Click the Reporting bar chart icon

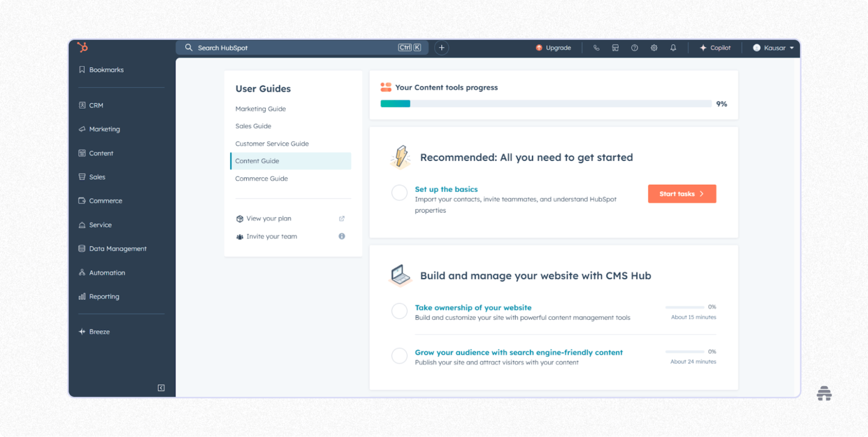(x=82, y=296)
